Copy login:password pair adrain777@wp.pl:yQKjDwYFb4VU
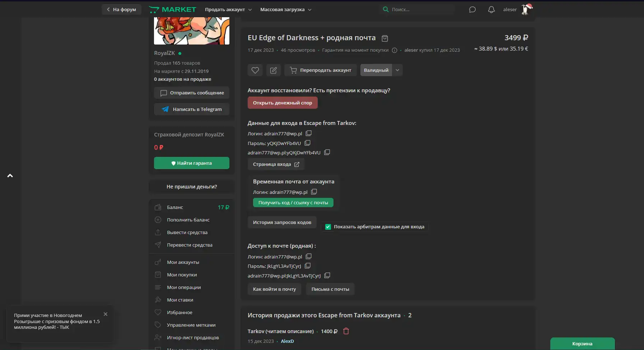Screen dimensions: 644x350 tap(327, 152)
